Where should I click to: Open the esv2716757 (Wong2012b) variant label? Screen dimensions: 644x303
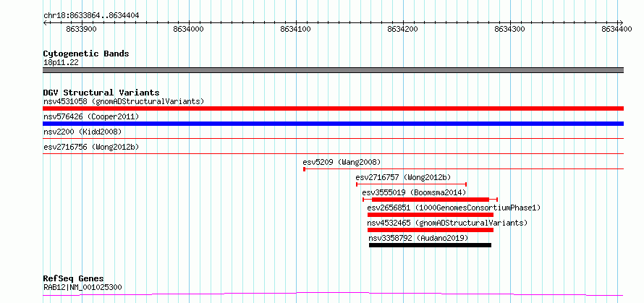click(x=403, y=177)
